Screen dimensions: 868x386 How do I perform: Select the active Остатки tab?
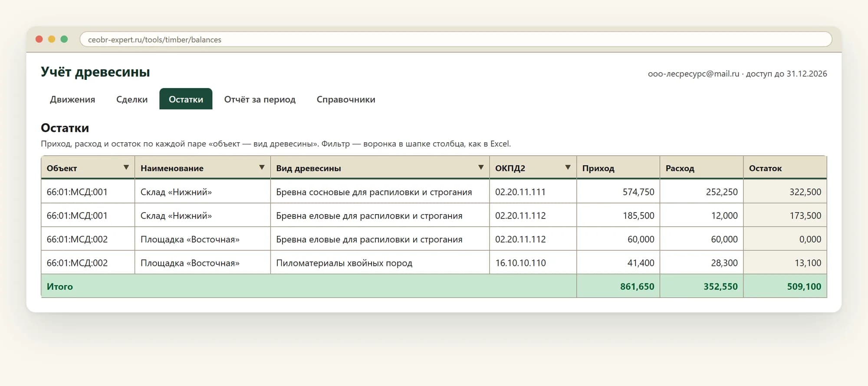pos(186,99)
